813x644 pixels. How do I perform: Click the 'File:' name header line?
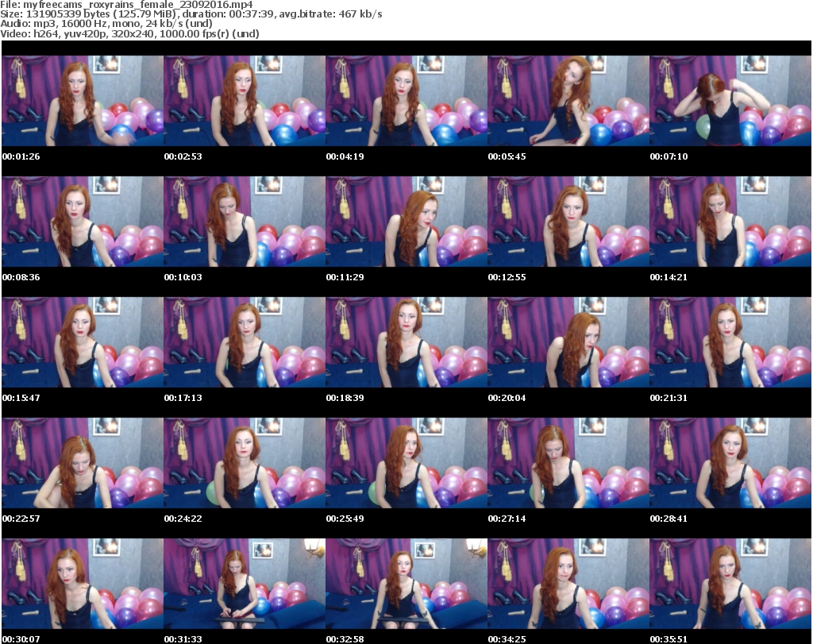(126, 5)
